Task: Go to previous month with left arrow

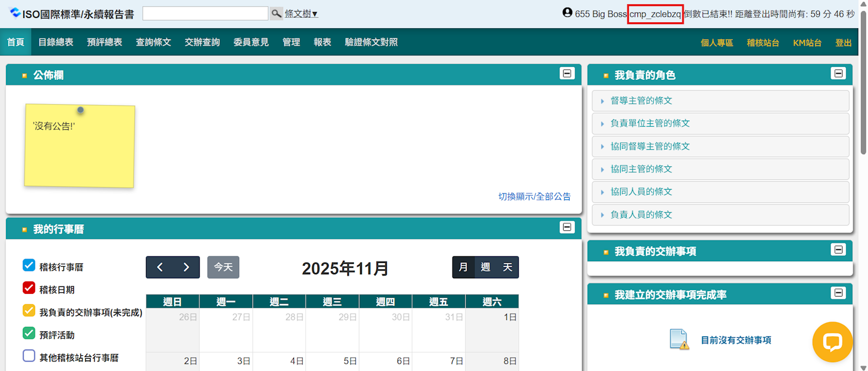Action: coord(159,267)
